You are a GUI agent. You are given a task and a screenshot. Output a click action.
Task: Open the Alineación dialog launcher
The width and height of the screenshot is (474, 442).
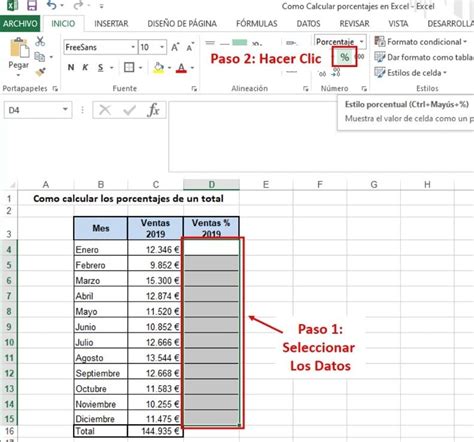click(x=305, y=89)
